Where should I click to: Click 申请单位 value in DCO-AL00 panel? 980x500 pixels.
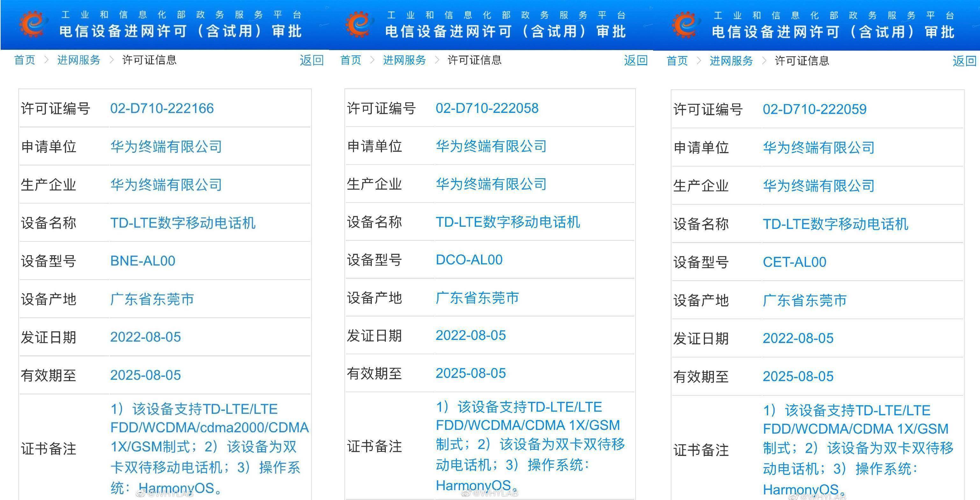point(492,146)
